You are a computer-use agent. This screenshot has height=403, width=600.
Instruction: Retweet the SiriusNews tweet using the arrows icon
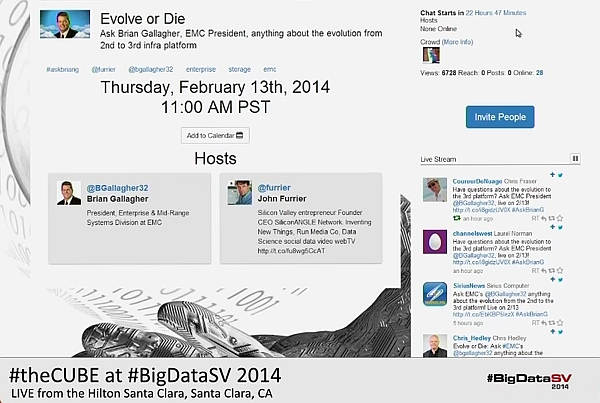552,323
